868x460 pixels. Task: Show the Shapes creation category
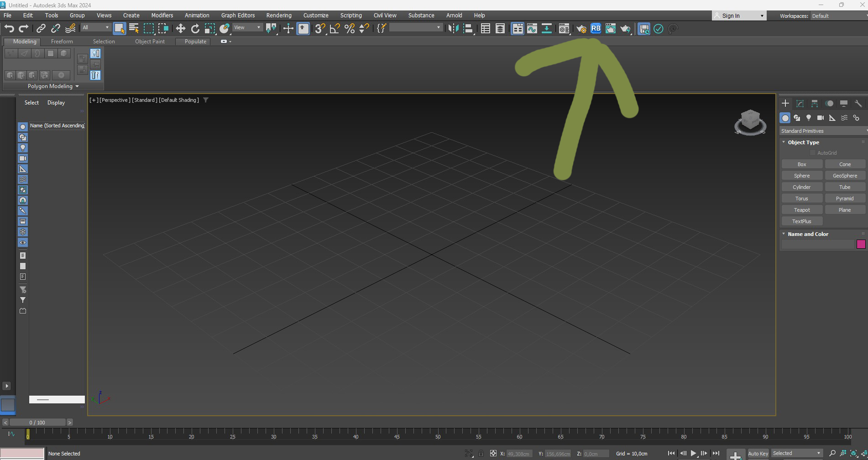point(797,118)
